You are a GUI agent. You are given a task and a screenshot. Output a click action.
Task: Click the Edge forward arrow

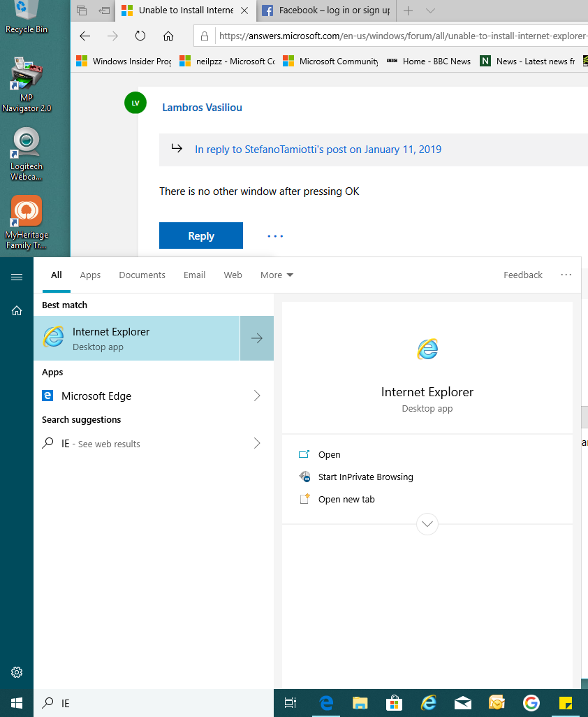coord(112,36)
